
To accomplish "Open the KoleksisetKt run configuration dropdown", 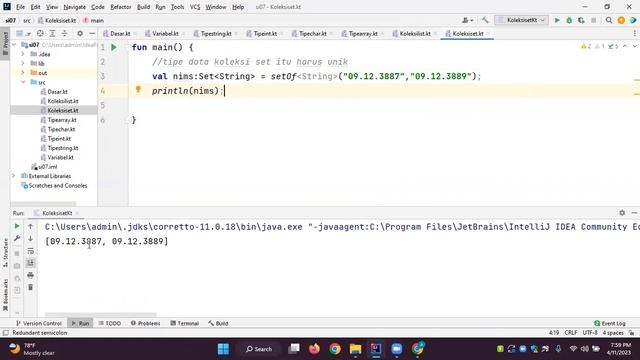I will 521,20.
